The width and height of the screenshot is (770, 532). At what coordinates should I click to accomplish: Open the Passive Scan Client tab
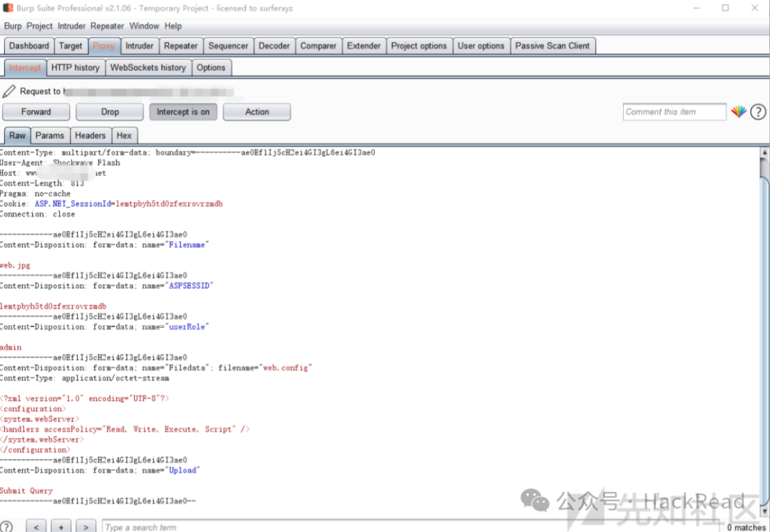(x=553, y=46)
